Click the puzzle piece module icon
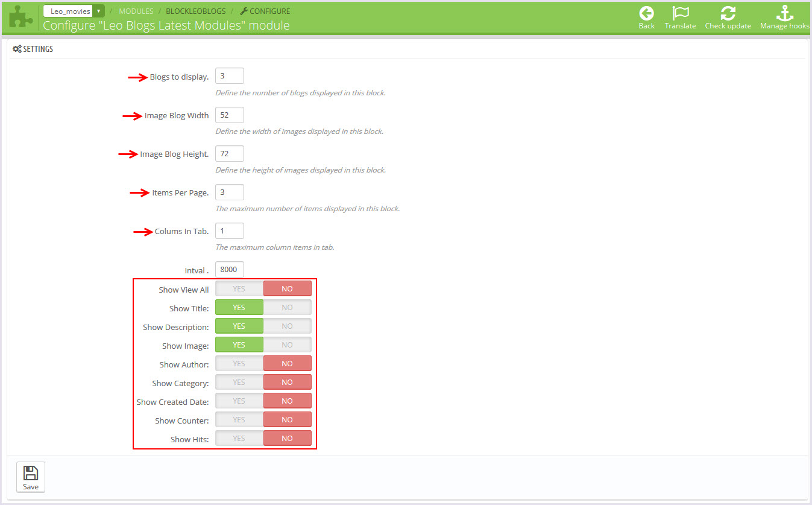Image resolution: width=812 pixels, height=505 pixels. [x=20, y=17]
